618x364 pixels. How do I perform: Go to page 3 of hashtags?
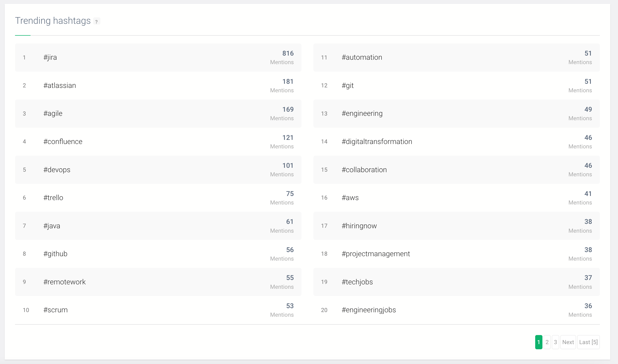tap(555, 342)
